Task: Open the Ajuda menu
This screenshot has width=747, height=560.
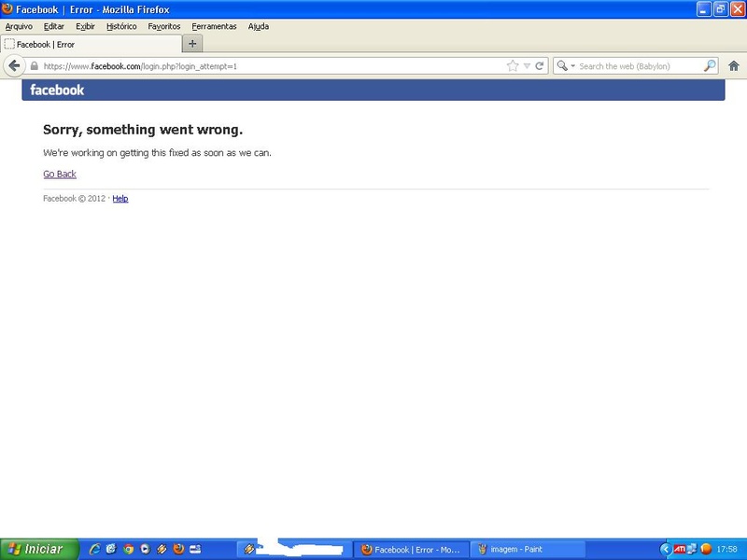Action: point(259,27)
